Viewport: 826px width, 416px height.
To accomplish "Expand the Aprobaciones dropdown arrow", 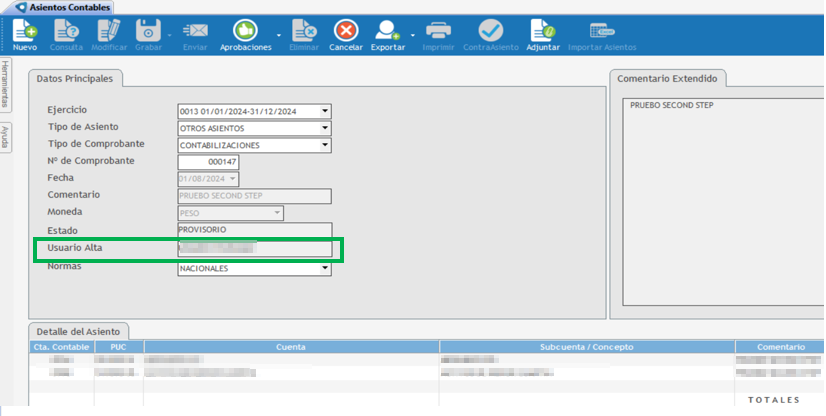I will 279,35.
